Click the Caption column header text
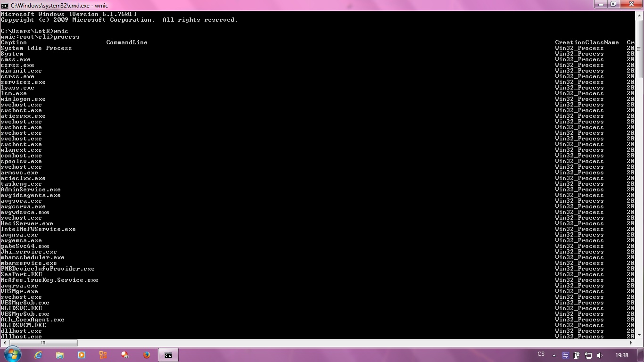Image resolution: width=644 pixels, height=362 pixels. [x=14, y=42]
